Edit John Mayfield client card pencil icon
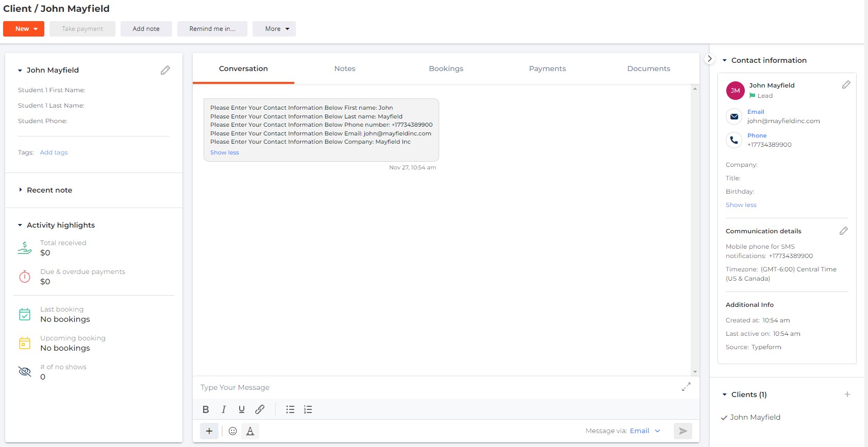 point(165,70)
